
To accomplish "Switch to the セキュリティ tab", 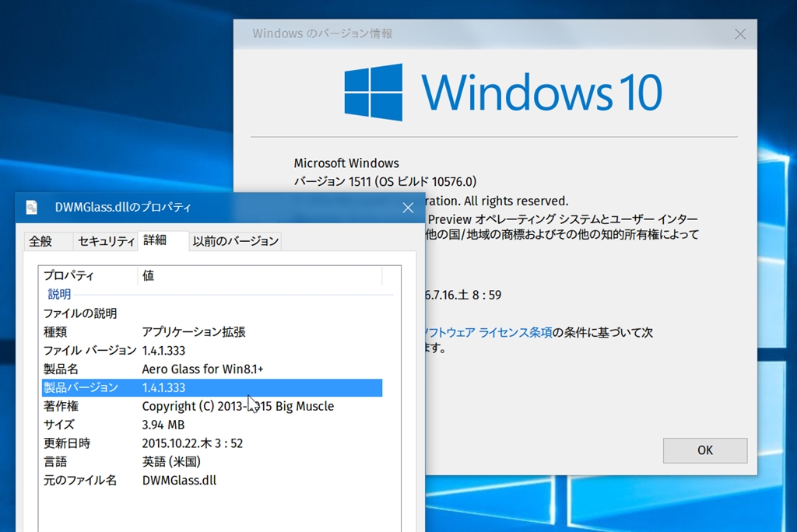I will (x=106, y=241).
